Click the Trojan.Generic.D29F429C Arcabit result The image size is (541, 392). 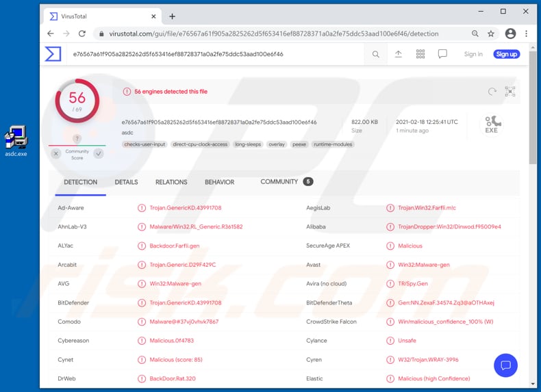coord(183,265)
